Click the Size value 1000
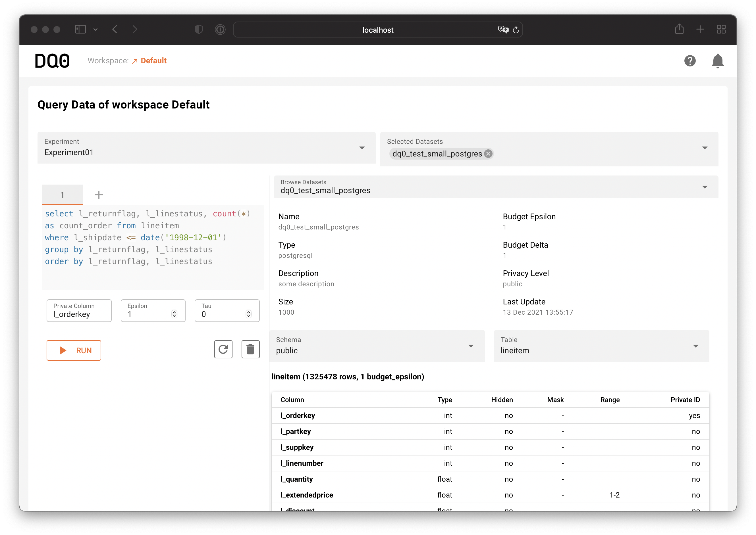 286,312
